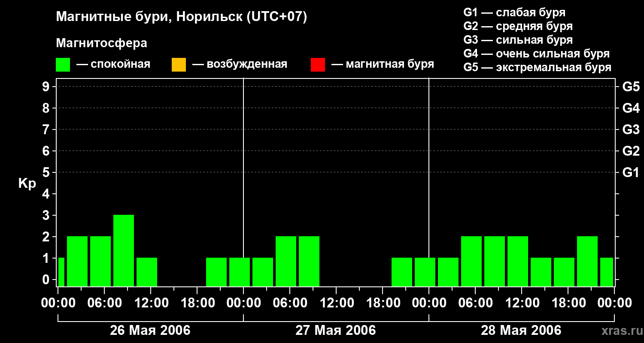The width and height of the screenshot is (644, 343).
Task: Click the 'G5' label on the right axis
Action: 631,87
